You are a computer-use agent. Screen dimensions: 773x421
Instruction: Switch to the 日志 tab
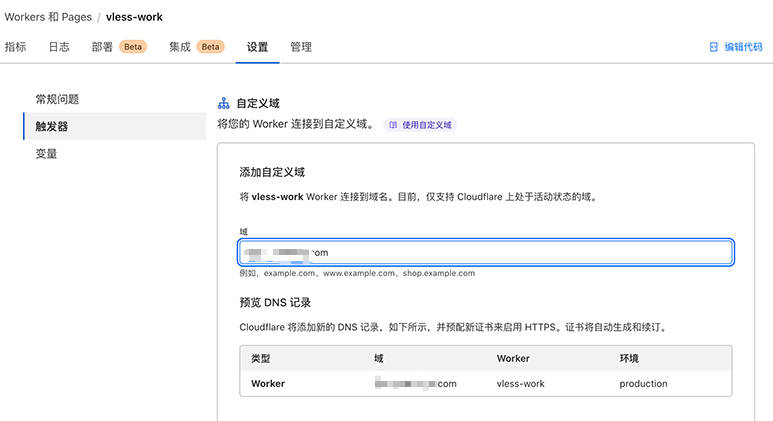pos(59,47)
